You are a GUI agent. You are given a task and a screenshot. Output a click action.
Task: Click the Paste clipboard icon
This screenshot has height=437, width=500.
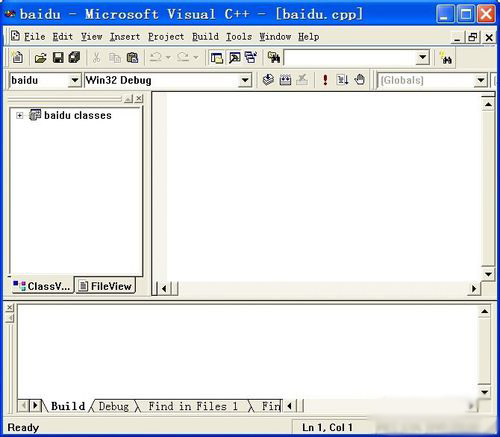(132, 58)
